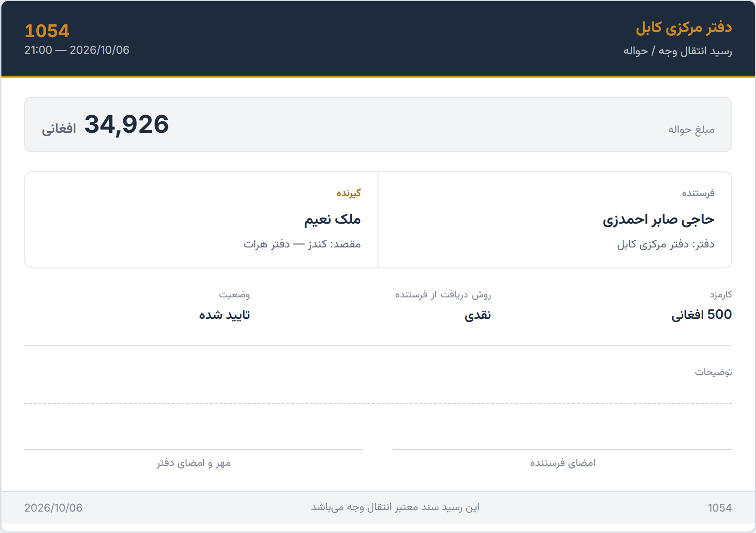Screen dimensions: 756x533
Task: Click the destination line "مقصد: کندز — دفتر هرات"
Action: [x=302, y=244]
